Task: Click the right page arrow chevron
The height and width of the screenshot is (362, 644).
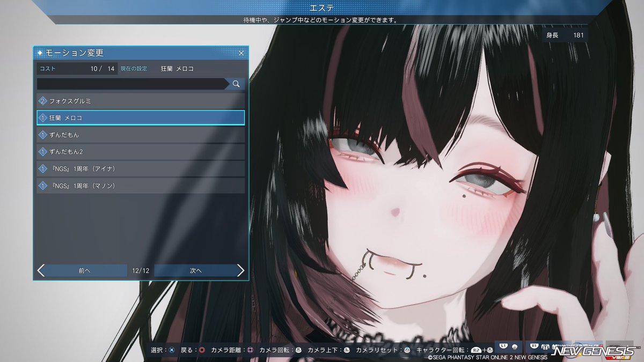Action: (x=240, y=271)
